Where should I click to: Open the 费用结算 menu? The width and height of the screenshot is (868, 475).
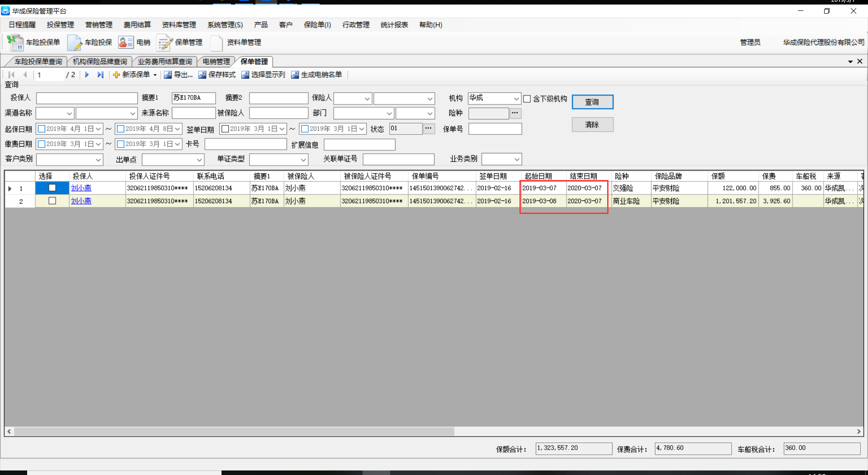pos(137,25)
